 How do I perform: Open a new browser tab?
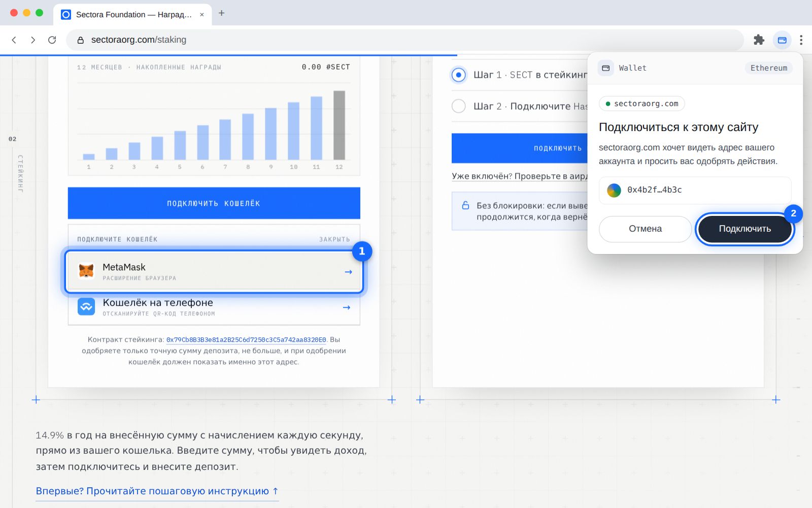point(221,13)
